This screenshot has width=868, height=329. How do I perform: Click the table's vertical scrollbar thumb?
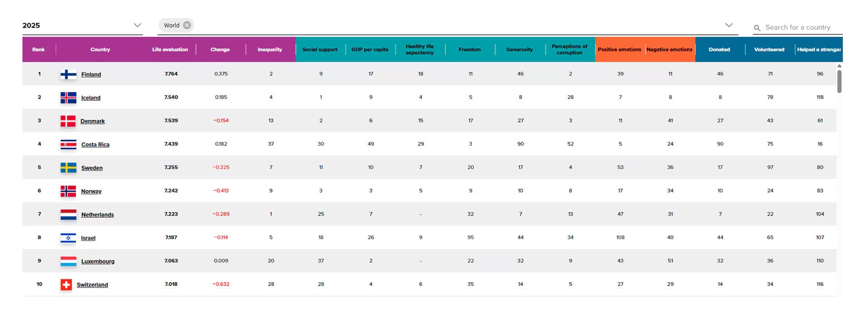839,81
